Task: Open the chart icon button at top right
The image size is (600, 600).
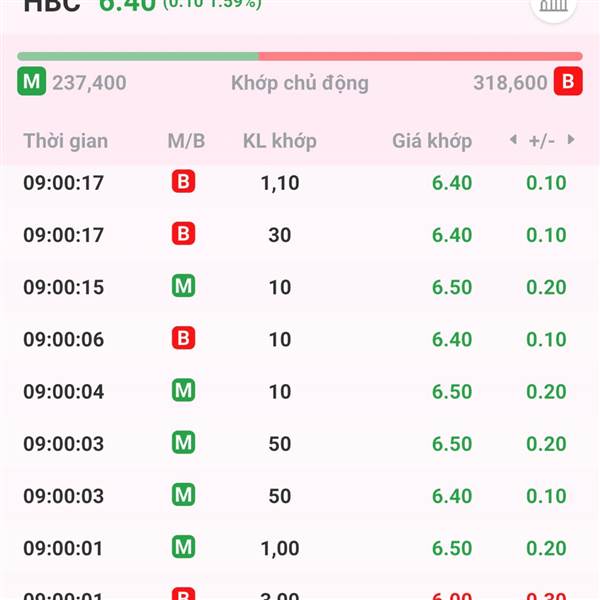Action: 553,7
